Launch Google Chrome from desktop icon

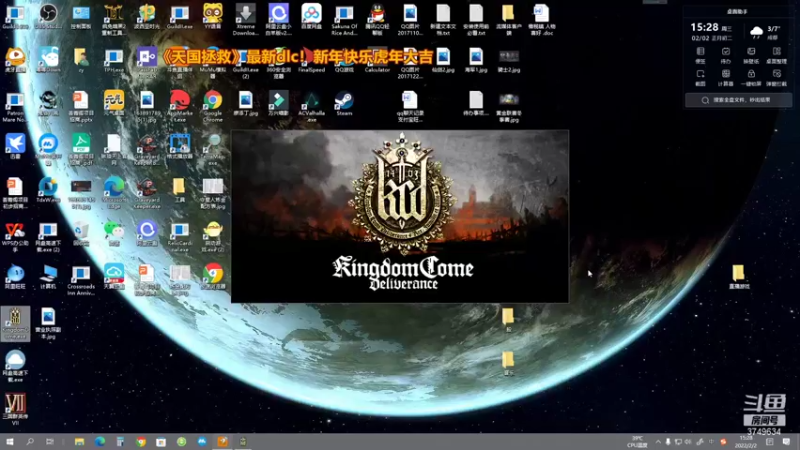click(213, 107)
